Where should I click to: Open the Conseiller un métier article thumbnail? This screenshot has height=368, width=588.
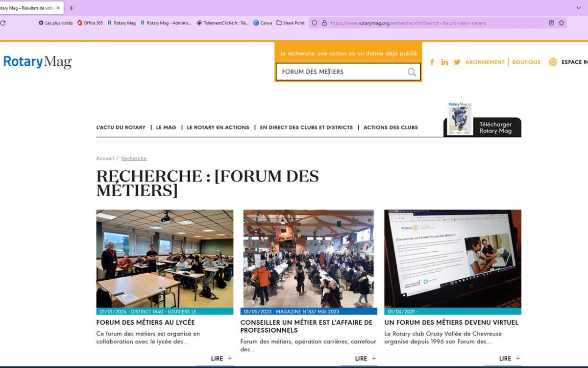tap(308, 259)
